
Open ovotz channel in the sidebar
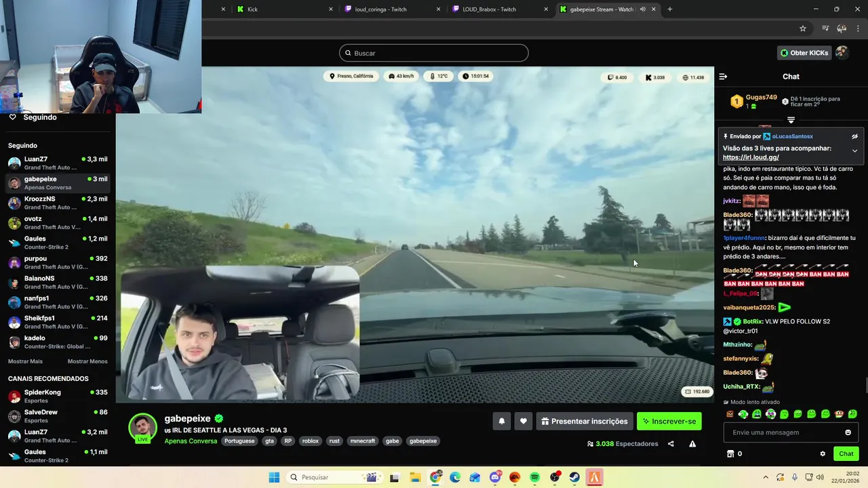tap(58, 222)
